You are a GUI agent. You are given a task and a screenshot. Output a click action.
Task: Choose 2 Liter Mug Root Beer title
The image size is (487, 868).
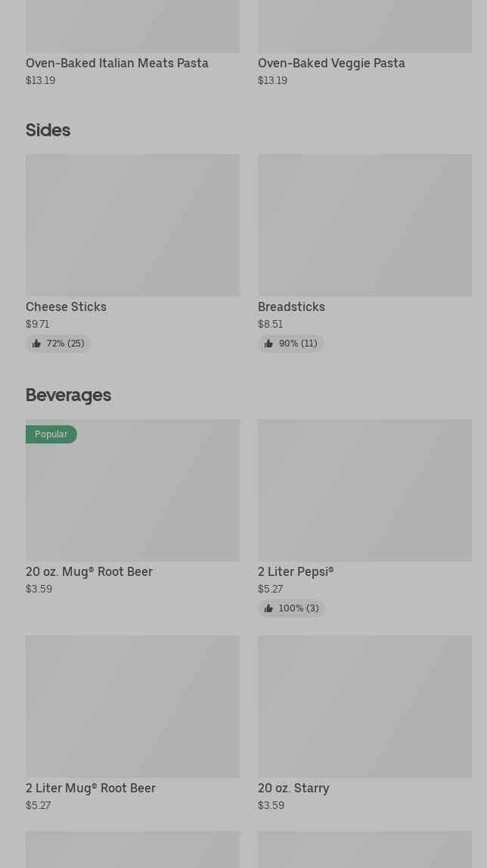coord(91,788)
